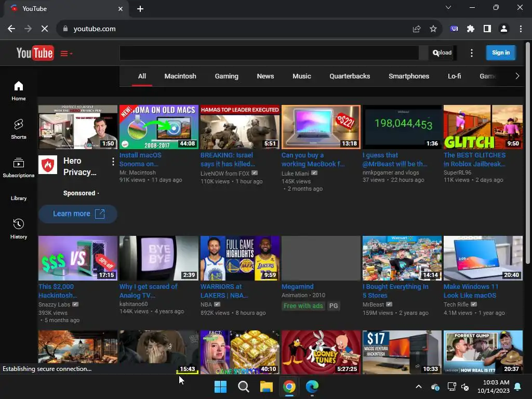
Task: Open File Explorer from taskbar
Action: pyautogui.click(x=267, y=387)
